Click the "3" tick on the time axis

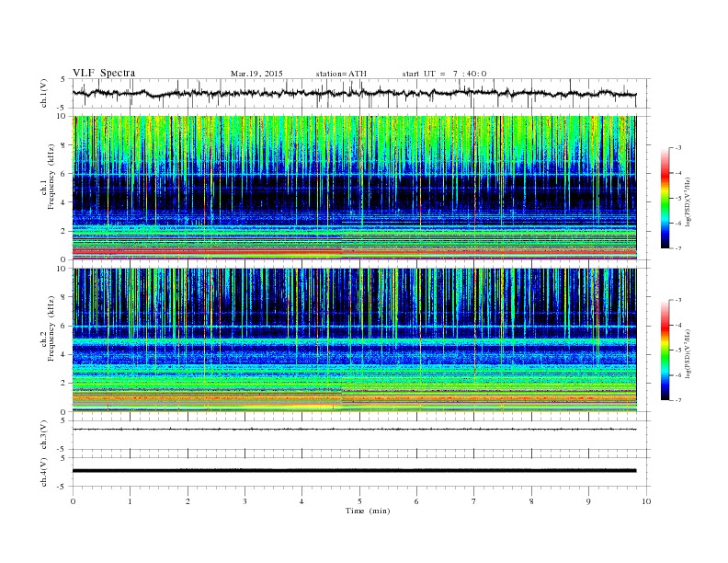pos(245,501)
